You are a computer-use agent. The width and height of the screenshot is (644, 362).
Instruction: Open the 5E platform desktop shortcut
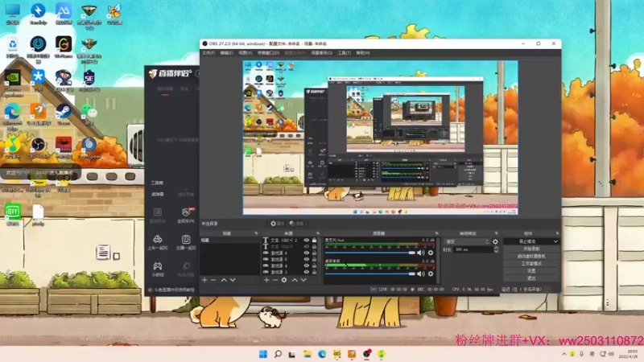89,80
